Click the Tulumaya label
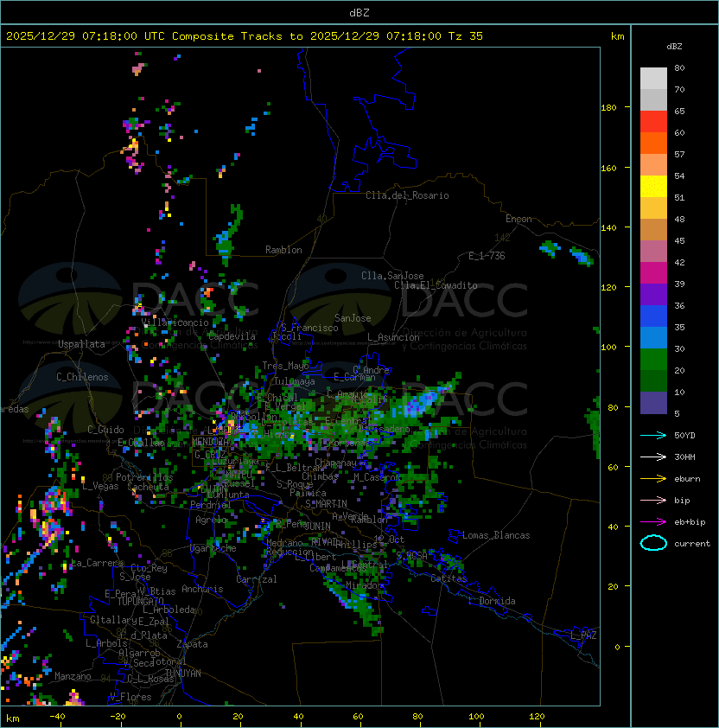This screenshot has height=728, width=719. [295, 381]
